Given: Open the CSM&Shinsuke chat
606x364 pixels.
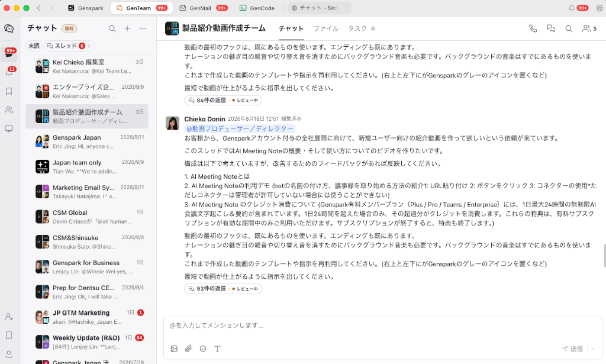Looking at the screenshot, I should pyautogui.click(x=86, y=242).
